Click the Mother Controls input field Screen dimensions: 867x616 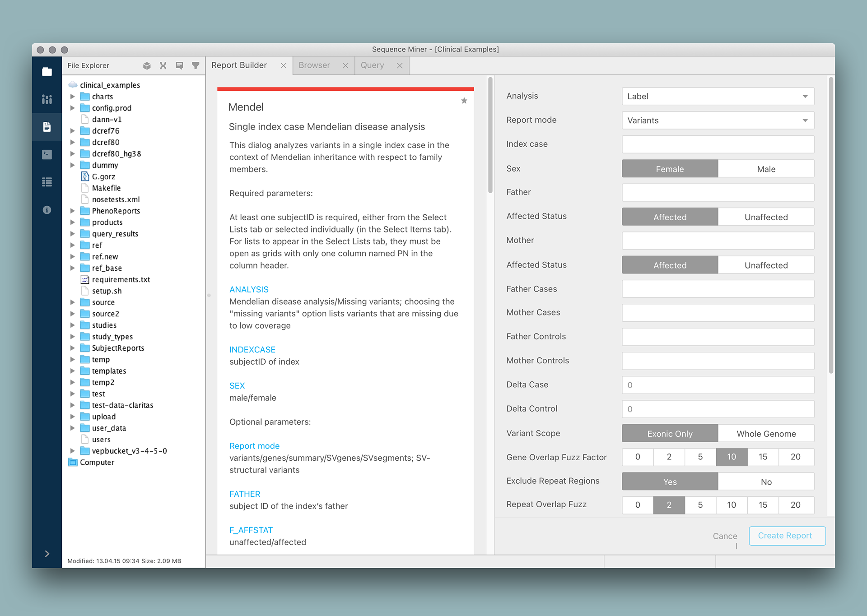click(718, 361)
